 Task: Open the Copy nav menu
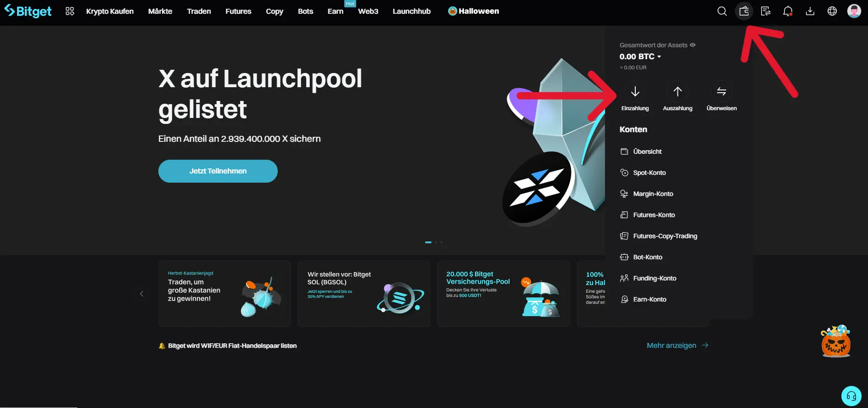click(274, 11)
